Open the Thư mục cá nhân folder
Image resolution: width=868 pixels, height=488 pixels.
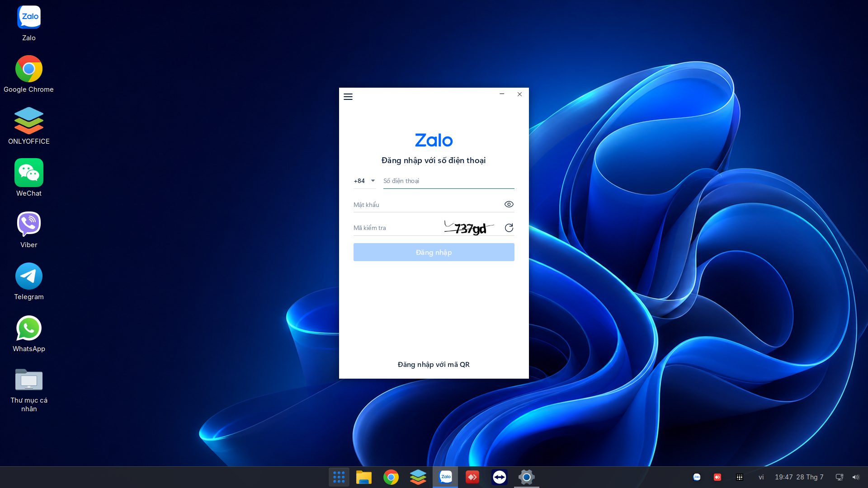(29, 389)
